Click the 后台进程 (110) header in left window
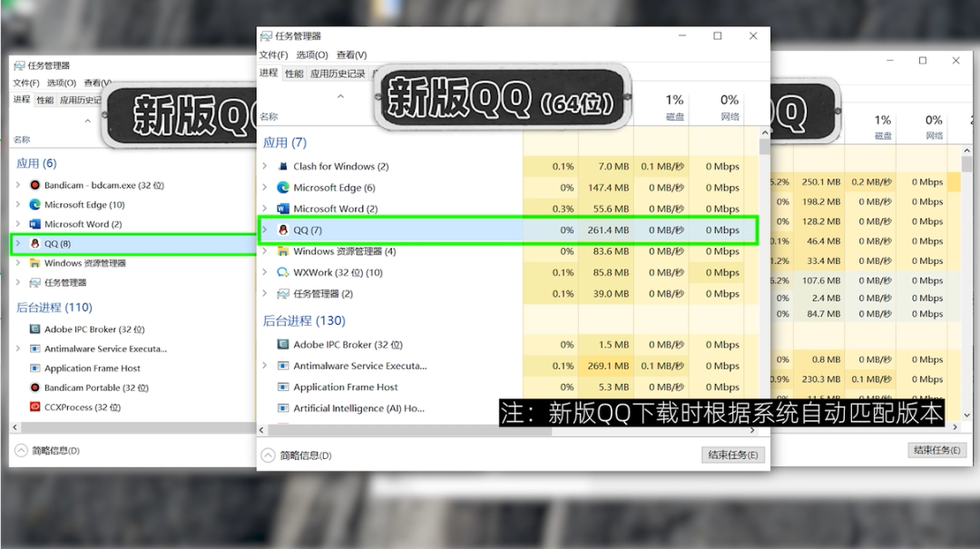 coord(54,308)
